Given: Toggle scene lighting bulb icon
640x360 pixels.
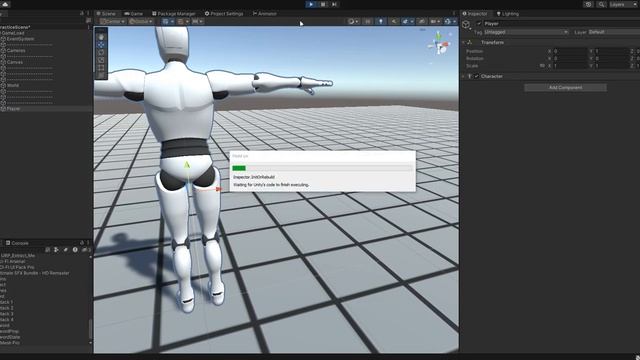Looking at the screenshot, I should 381,21.
